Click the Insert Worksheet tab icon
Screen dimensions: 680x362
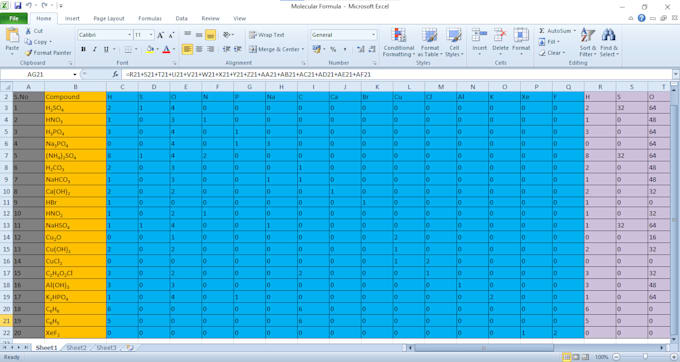click(130, 348)
